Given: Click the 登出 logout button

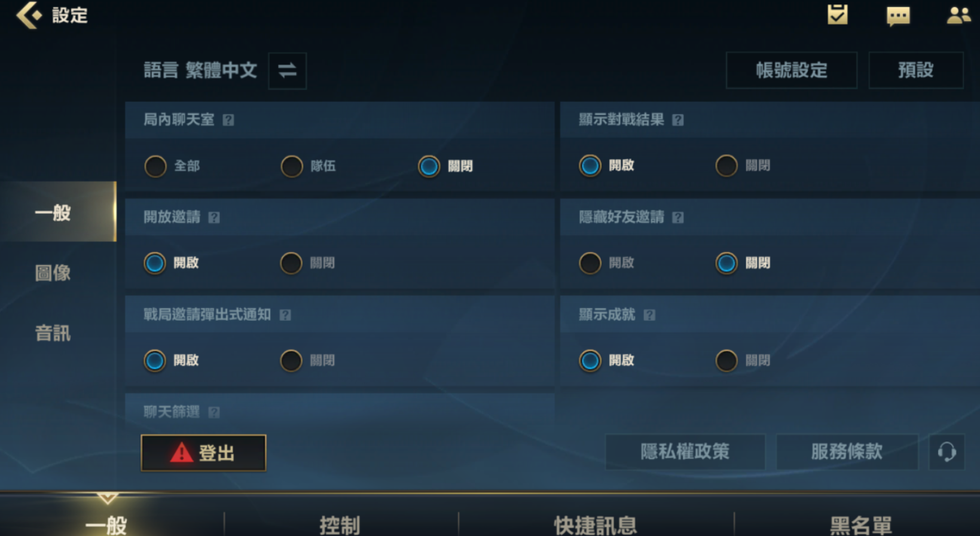Looking at the screenshot, I should (x=203, y=453).
